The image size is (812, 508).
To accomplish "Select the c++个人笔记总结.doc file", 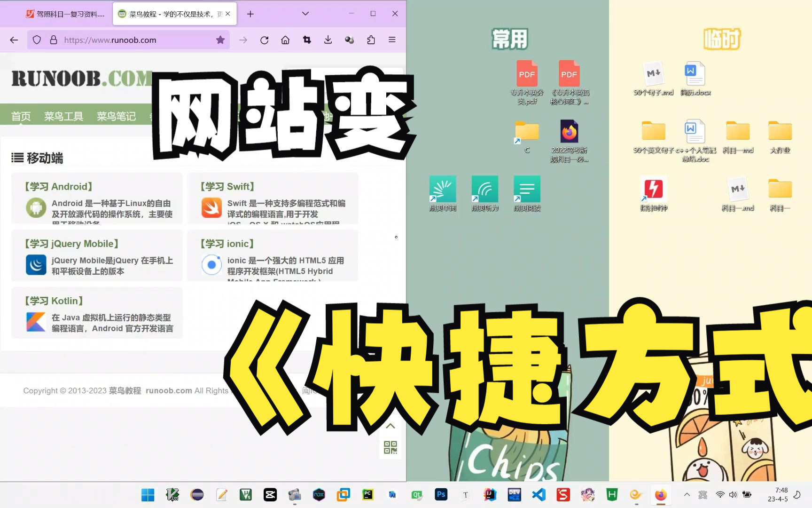I will point(695,140).
